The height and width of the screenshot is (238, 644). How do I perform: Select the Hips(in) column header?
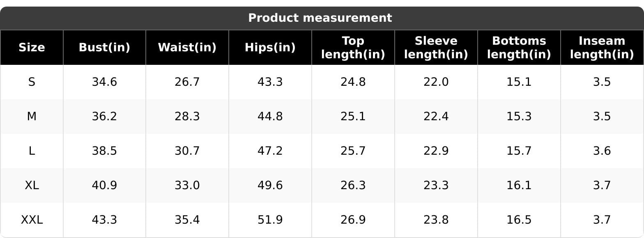(x=270, y=48)
